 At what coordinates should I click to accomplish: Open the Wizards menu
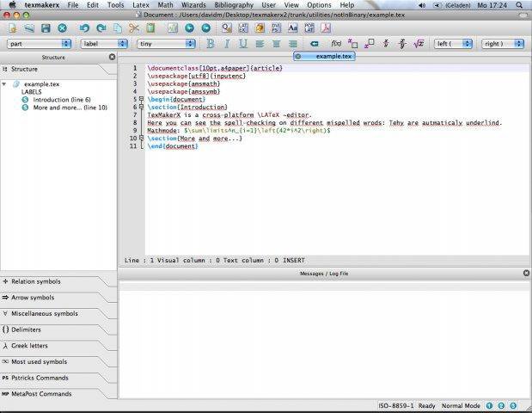coord(195,5)
